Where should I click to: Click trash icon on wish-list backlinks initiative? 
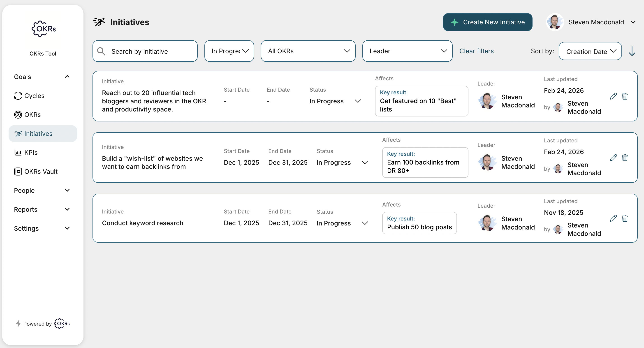pos(625,158)
